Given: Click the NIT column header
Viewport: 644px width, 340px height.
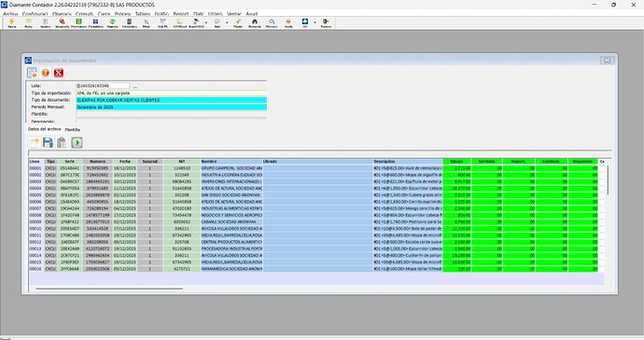Looking at the screenshot, I should (x=182, y=162).
